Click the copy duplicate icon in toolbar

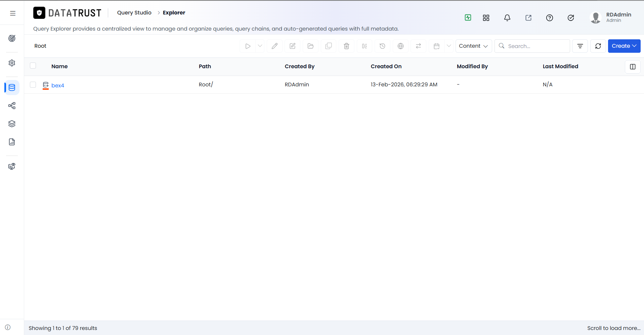329,46
